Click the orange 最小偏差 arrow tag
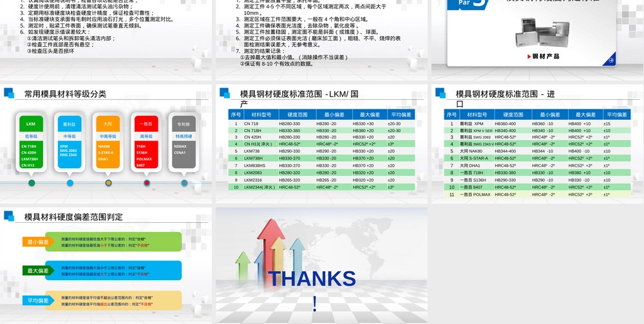 tap(38, 242)
